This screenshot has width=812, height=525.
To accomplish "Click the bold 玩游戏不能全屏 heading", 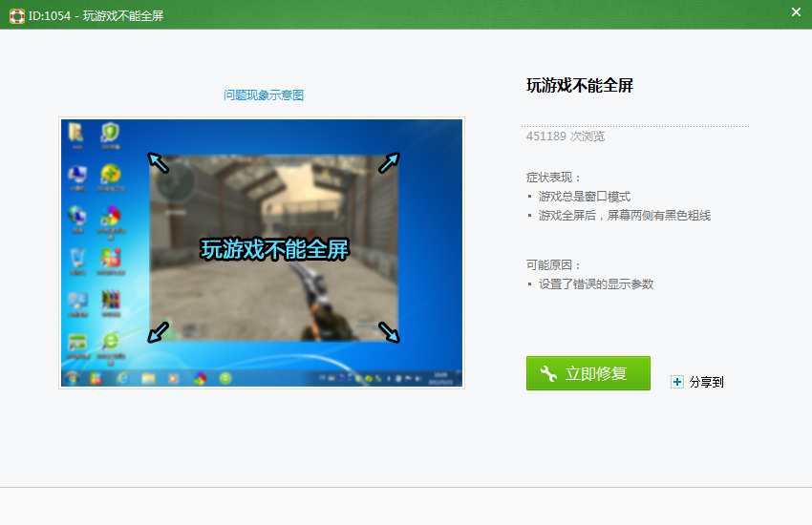I will (580, 86).
